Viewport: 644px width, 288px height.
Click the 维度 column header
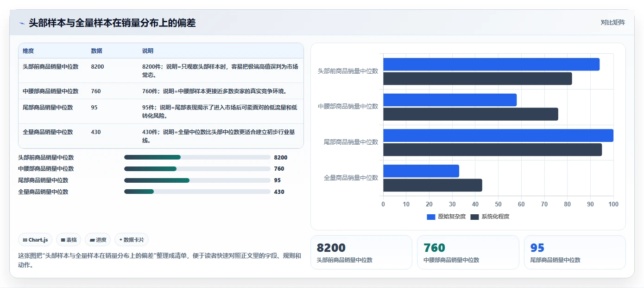28,51
